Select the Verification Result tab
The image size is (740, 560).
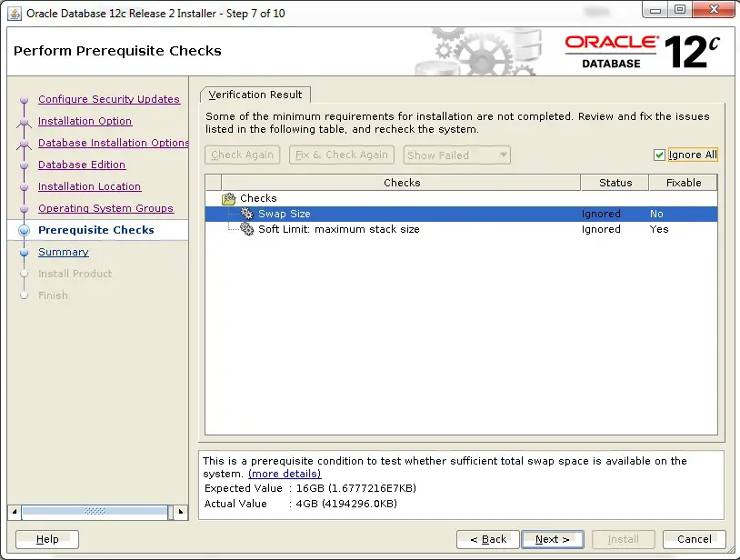[x=255, y=95]
